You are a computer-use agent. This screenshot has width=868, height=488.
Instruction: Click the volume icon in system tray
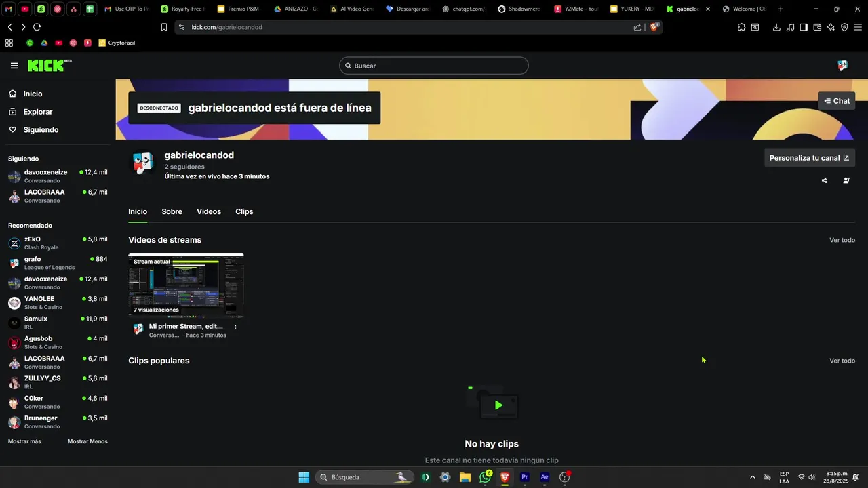tap(812, 477)
